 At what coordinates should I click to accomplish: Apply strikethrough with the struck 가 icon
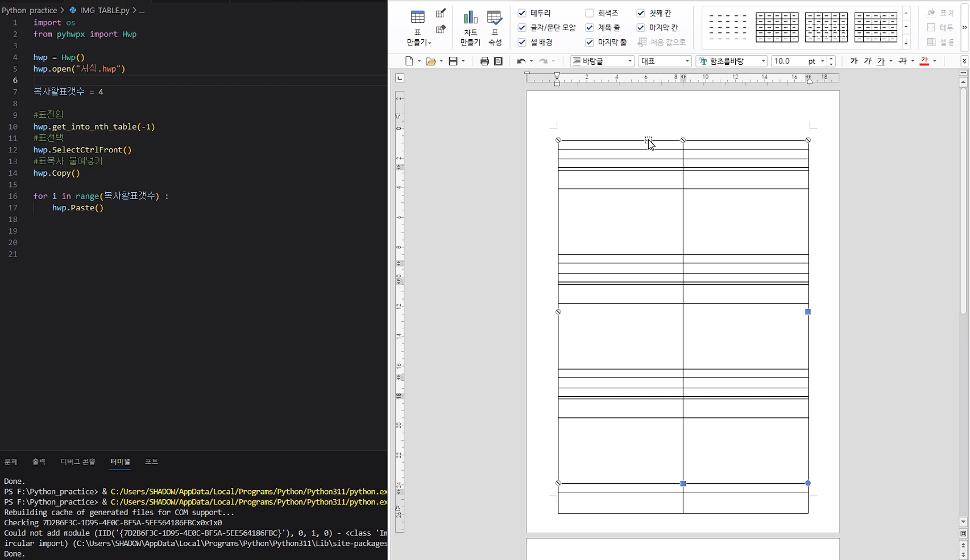point(902,61)
